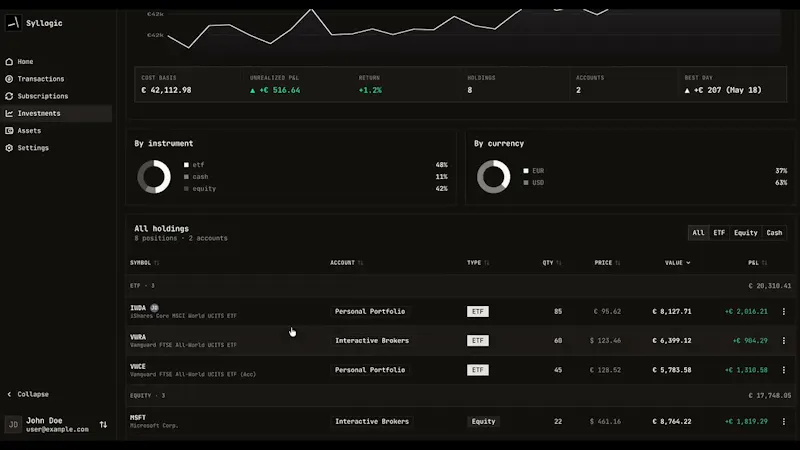Click the MSFT symbol text
The height and width of the screenshot is (450, 800).
tap(138, 417)
